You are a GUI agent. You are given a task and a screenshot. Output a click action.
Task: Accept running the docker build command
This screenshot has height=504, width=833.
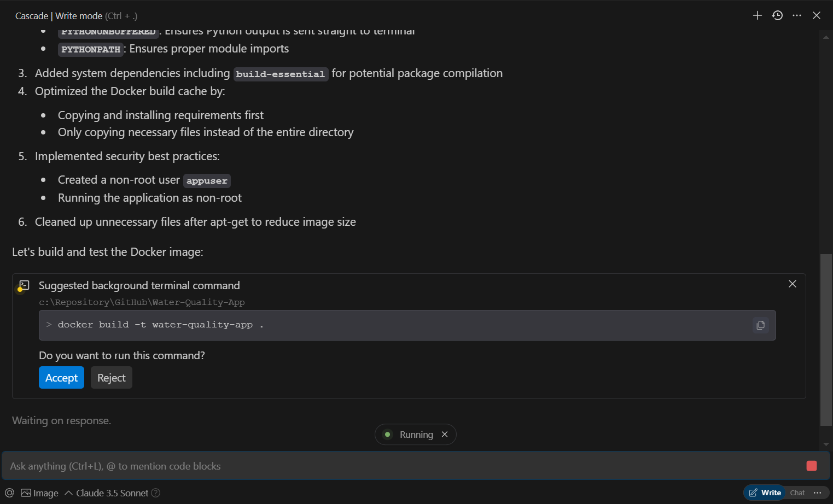click(x=61, y=378)
